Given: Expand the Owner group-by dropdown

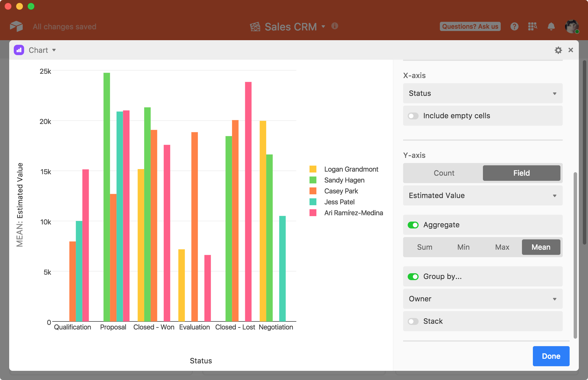Looking at the screenshot, I should (x=483, y=298).
